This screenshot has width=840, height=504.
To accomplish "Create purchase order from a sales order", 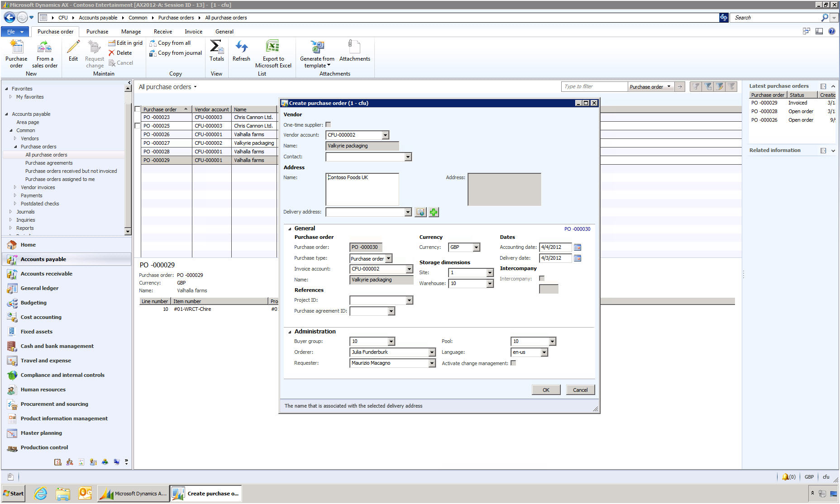I will point(44,47).
